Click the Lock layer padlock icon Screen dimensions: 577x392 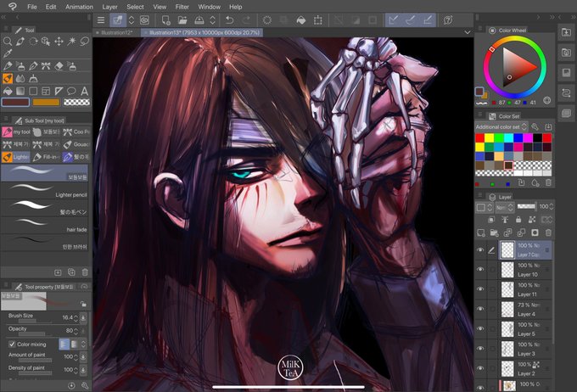(518, 220)
